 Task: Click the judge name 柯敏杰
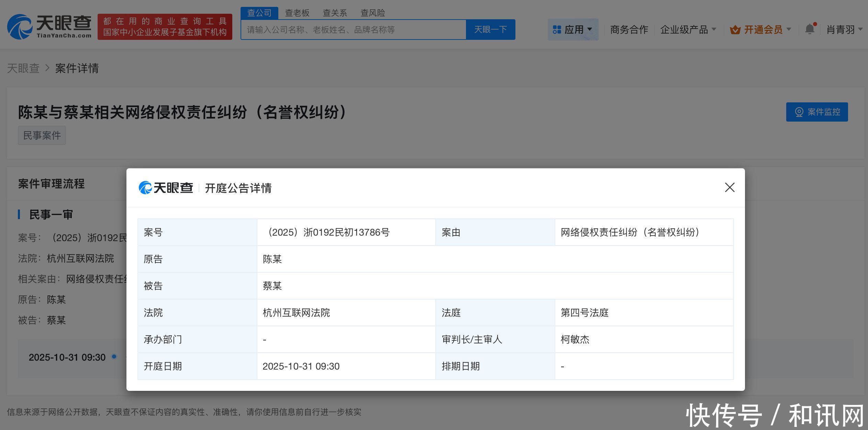tap(575, 339)
